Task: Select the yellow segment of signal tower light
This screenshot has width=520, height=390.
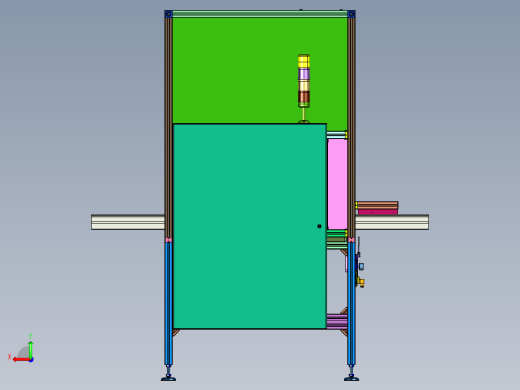Action: [x=304, y=62]
